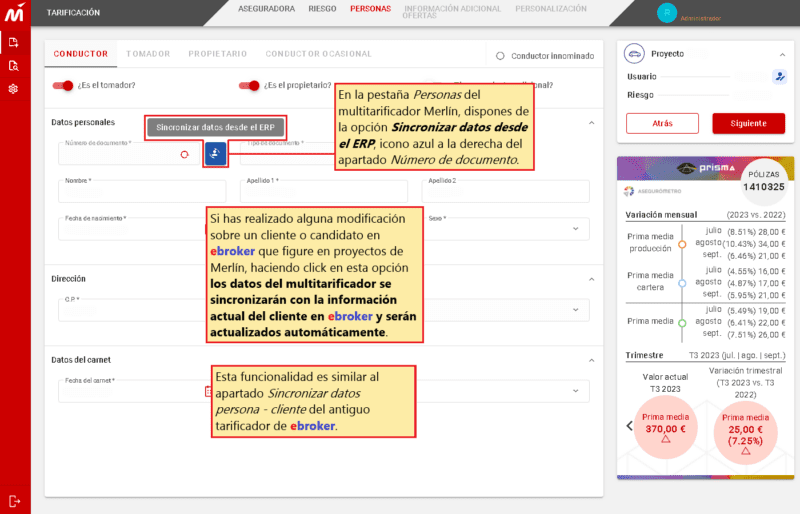The width and height of the screenshot is (800, 514).
Task: Go to the ASEGURADORA step
Action: (x=266, y=9)
